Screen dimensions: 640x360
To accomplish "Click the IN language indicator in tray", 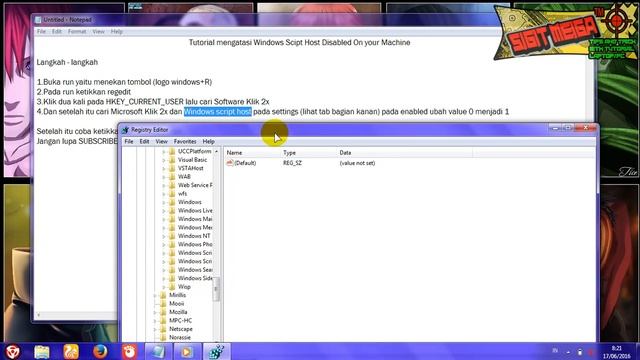I will coord(555,351).
